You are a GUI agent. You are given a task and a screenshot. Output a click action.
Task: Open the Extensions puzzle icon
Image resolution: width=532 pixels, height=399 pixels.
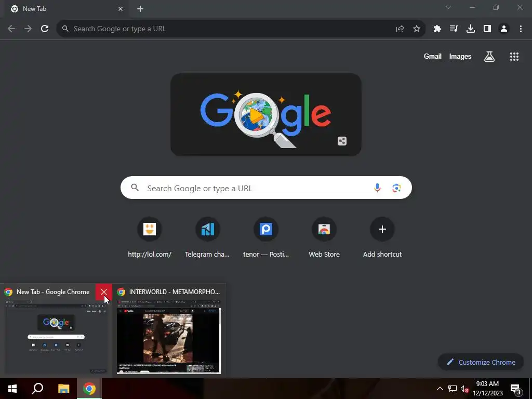click(437, 29)
